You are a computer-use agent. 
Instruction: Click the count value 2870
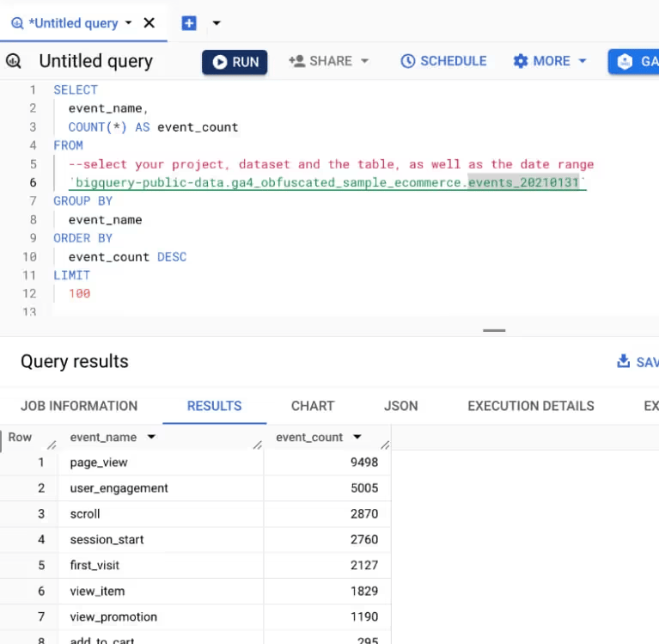click(x=364, y=513)
